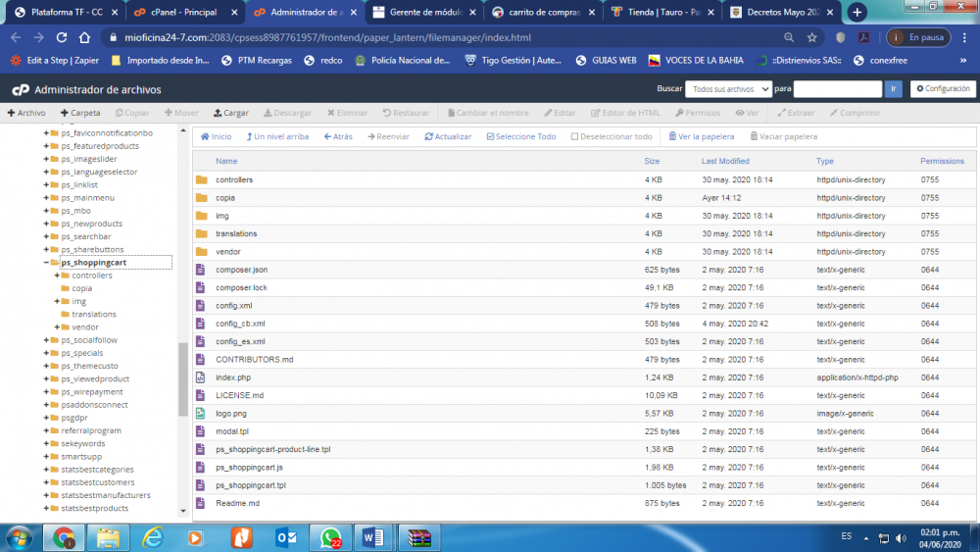Open the Editor de HTML
Screen dimensions: 980x552
click(x=625, y=113)
